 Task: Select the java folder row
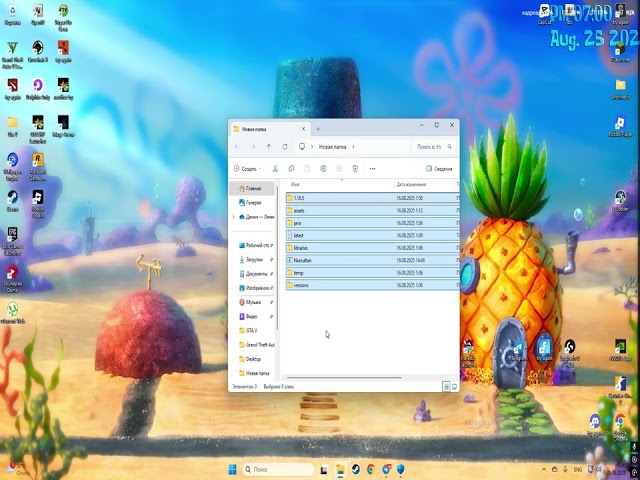tap(372, 223)
